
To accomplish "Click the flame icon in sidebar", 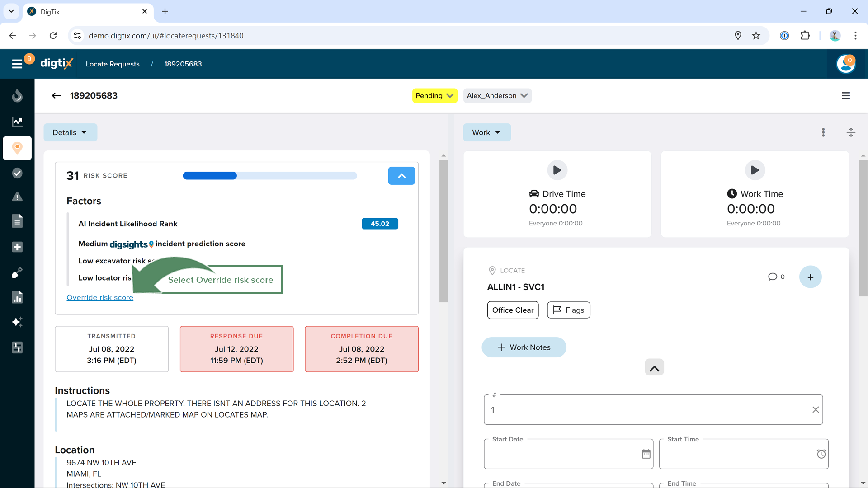I will (17, 96).
